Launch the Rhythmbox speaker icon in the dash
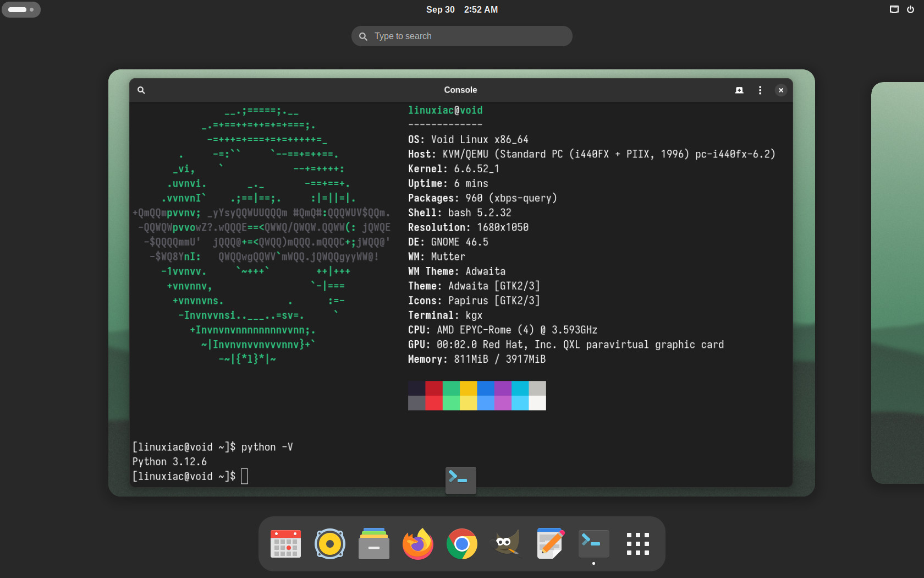 click(x=330, y=544)
